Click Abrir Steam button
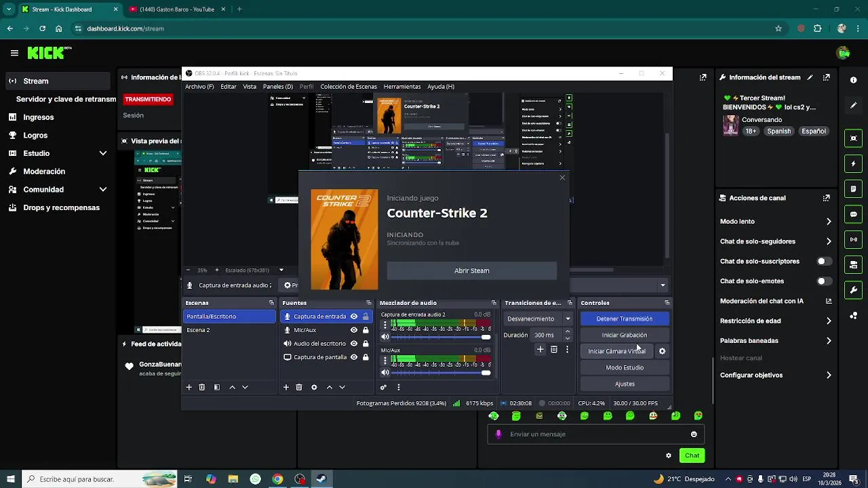Image resolution: width=868 pixels, height=488 pixels. (x=472, y=270)
